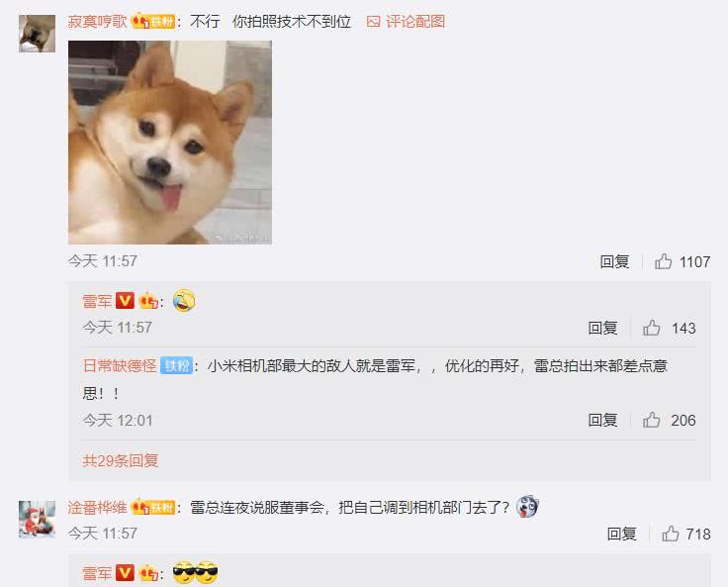728x587 pixels.
Task: Click 回复 on 日常缺德怪's reply
Action: (x=602, y=420)
